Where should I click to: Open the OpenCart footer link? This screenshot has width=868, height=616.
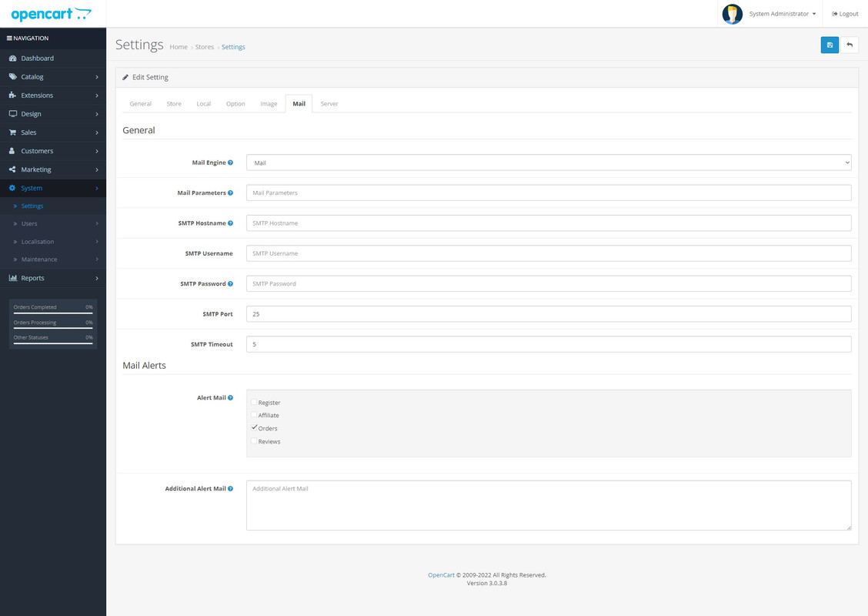(x=441, y=575)
